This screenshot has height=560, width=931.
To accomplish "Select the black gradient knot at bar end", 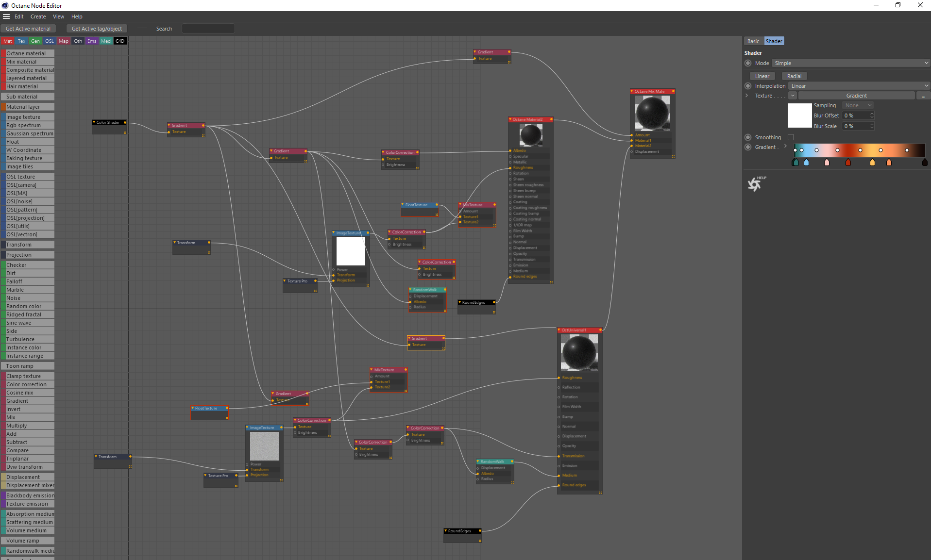I will tap(925, 163).
